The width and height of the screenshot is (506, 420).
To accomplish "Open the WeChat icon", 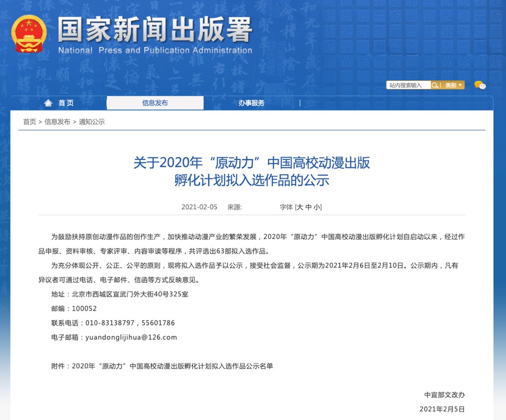I will (x=480, y=85).
